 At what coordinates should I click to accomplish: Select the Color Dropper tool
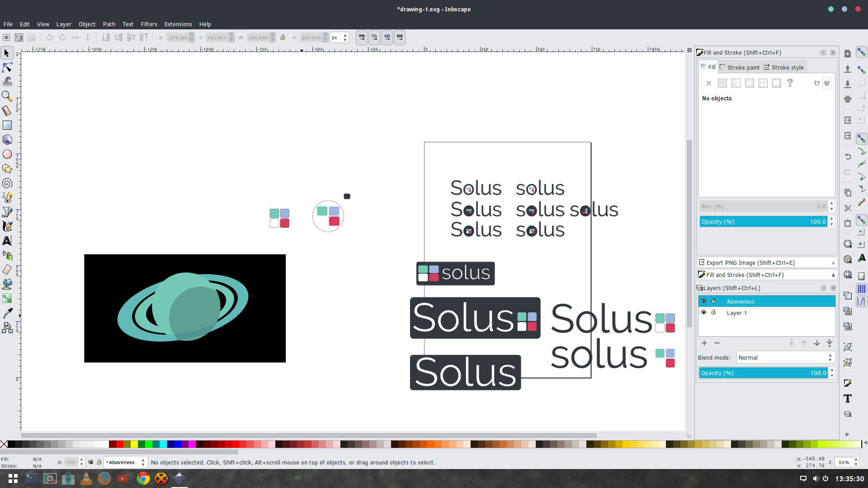click(7, 313)
